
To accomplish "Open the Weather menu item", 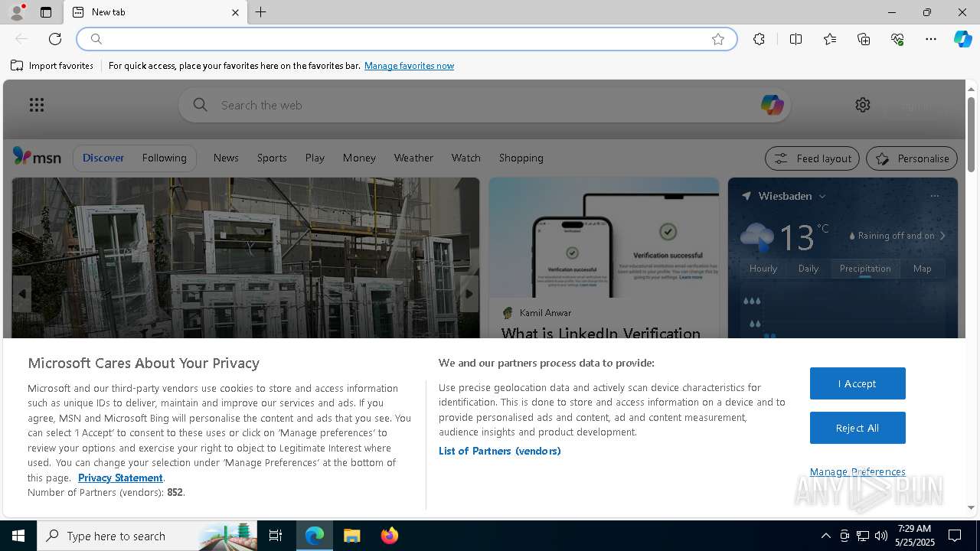I will 413,158.
